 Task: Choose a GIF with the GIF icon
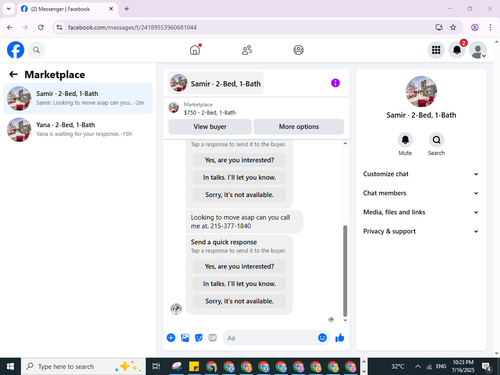click(x=212, y=338)
